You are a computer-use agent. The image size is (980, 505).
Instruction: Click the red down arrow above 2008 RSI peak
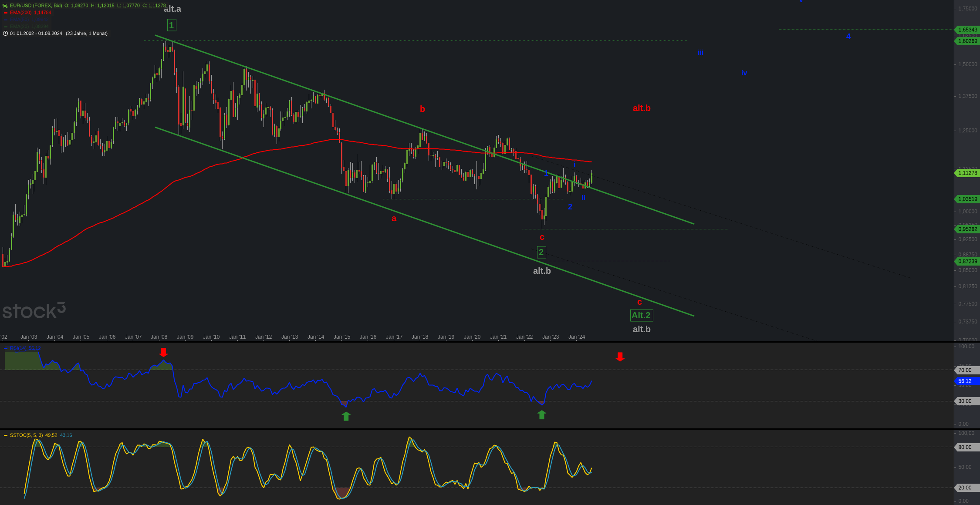(x=163, y=352)
